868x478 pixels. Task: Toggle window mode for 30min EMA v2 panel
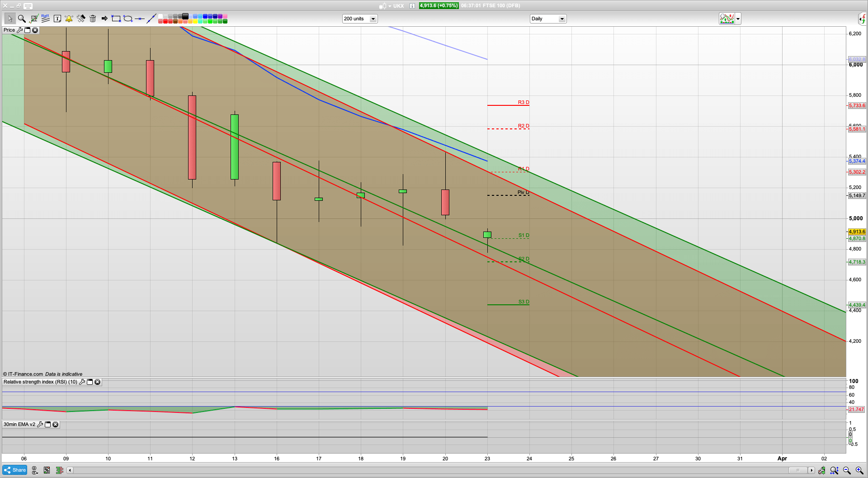pos(48,425)
